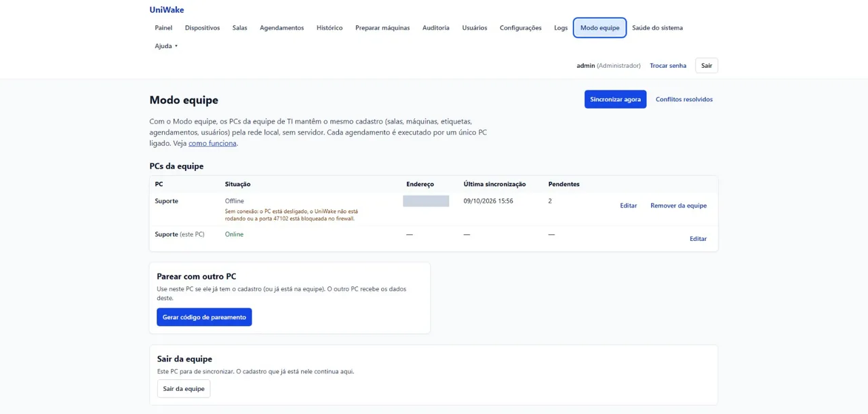Viewport: 868px width, 414px height.
Task: Click the pending count '2'
Action: [550, 201]
